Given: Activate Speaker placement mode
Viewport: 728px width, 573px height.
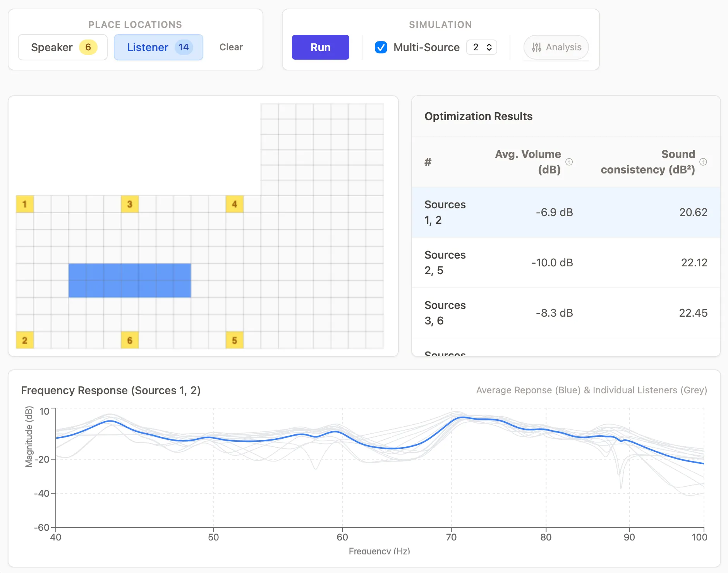Looking at the screenshot, I should (x=63, y=47).
